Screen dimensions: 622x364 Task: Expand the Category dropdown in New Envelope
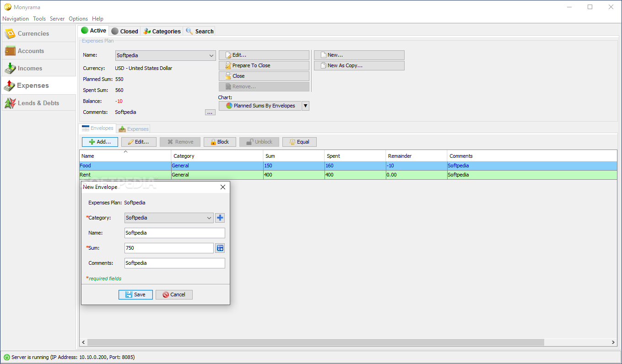pyautogui.click(x=209, y=218)
